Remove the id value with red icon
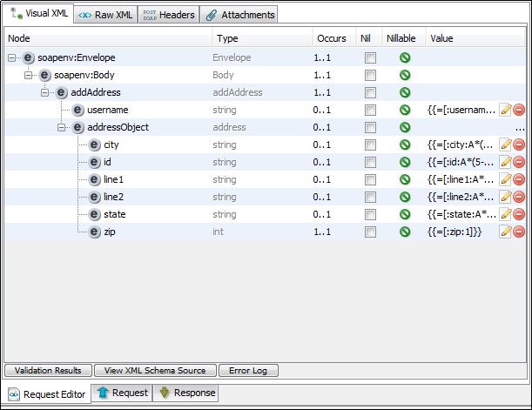Image resolution: width=532 pixels, height=410 pixels. 519,162
